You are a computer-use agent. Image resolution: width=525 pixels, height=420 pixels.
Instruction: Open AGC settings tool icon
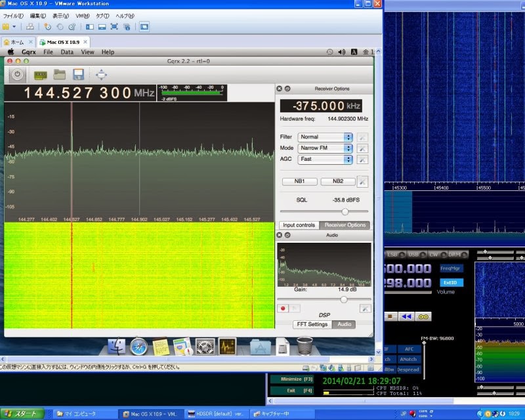click(x=363, y=159)
